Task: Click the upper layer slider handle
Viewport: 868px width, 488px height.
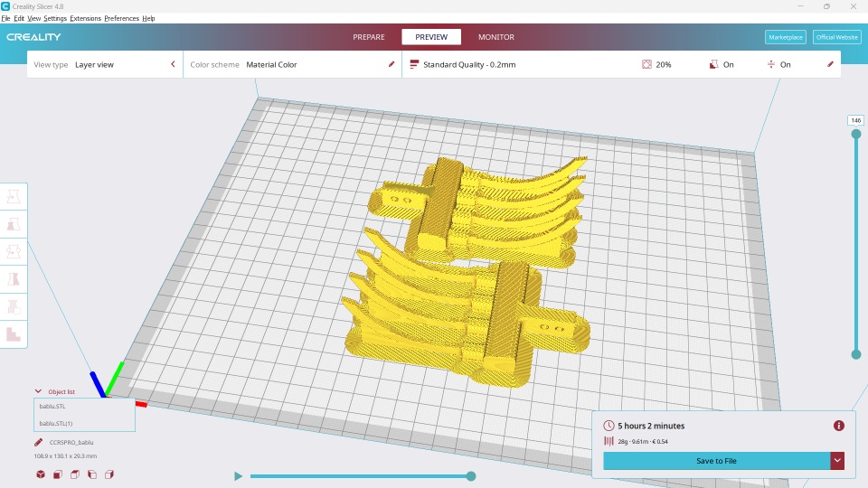Action: (856, 134)
